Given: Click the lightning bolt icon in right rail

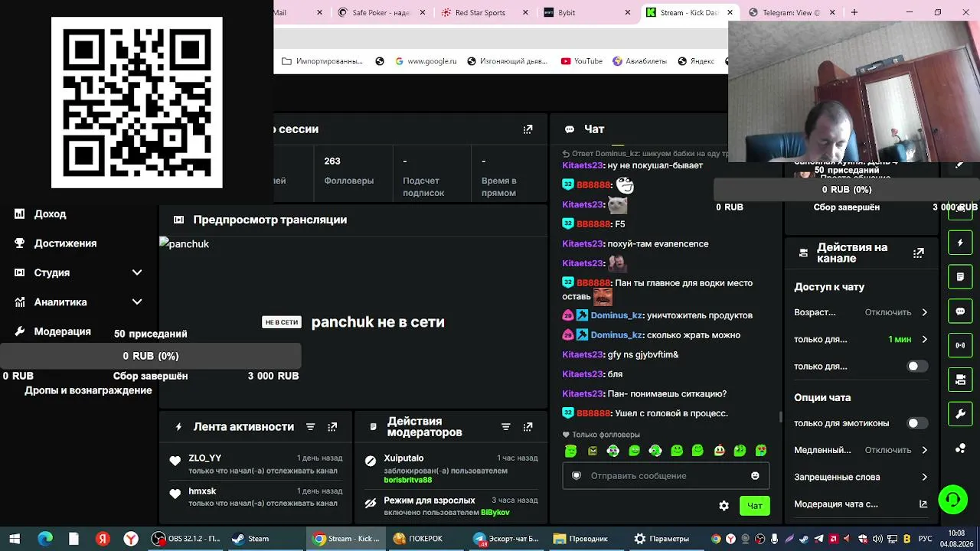Looking at the screenshot, I should coord(960,243).
